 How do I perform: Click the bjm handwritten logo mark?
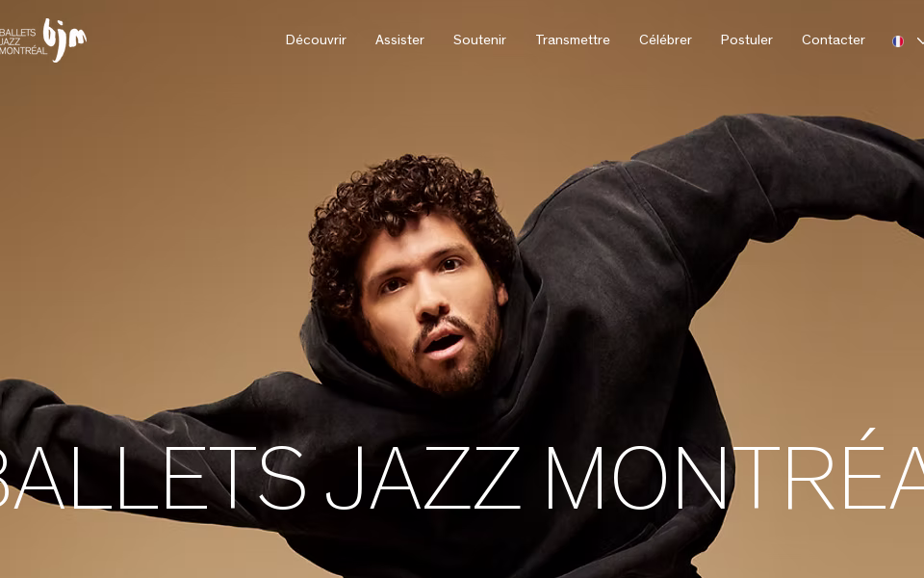point(64,39)
